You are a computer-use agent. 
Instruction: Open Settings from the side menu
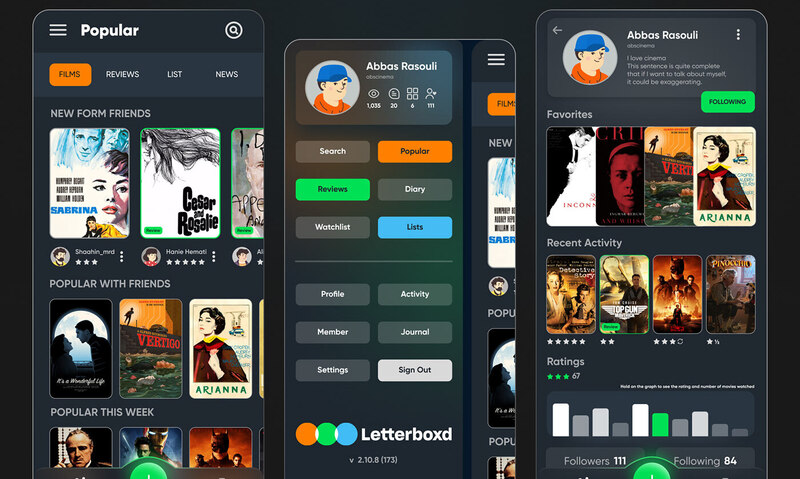[333, 370]
